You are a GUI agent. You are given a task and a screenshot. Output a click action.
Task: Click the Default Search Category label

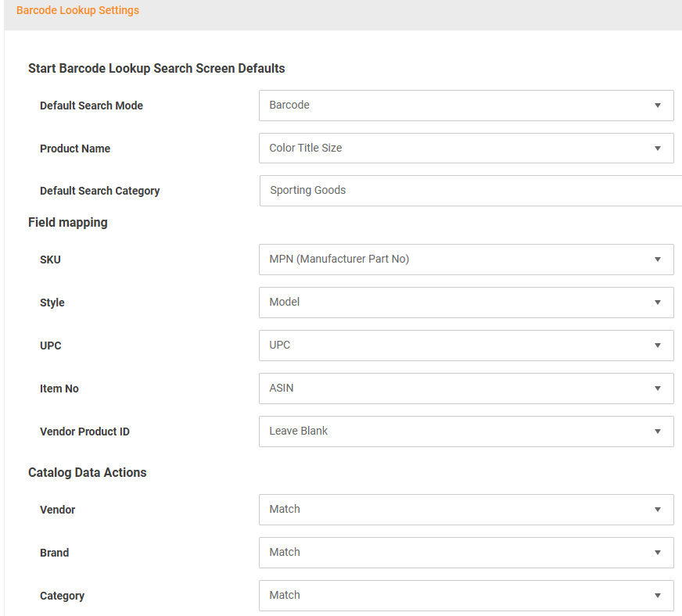[99, 191]
